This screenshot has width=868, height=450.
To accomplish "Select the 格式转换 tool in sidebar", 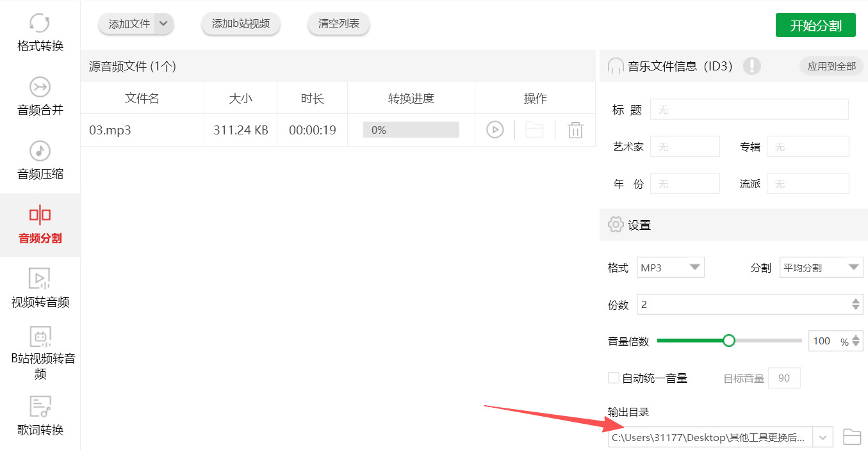I will point(39,32).
